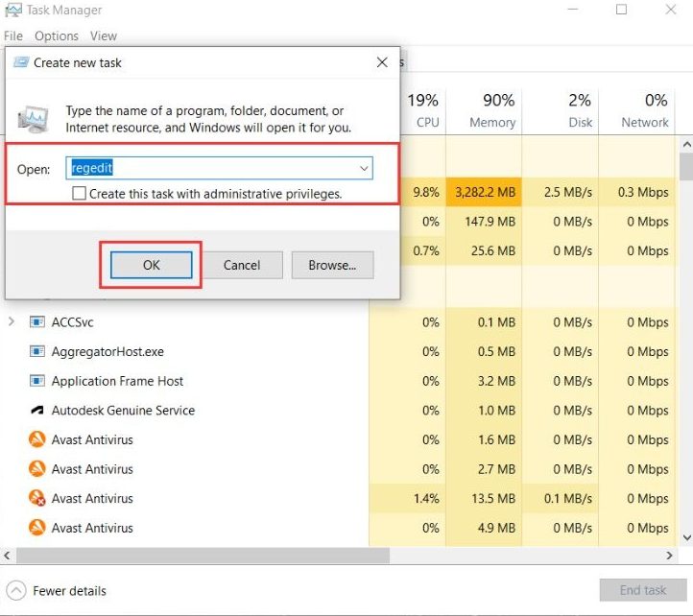This screenshot has width=693, height=616.
Task: Open the Options menu
Action: [57, 36]
